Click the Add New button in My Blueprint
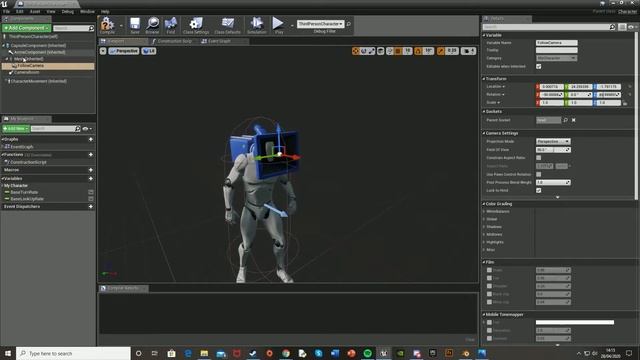The image size is (640, 360). pyautogui.click(x=16, y=129)
